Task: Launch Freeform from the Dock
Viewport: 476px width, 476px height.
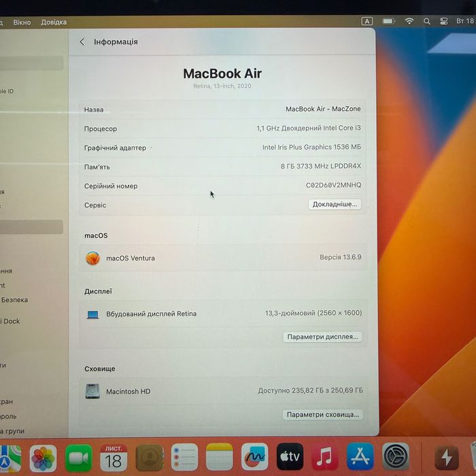Action: [254, 456]
